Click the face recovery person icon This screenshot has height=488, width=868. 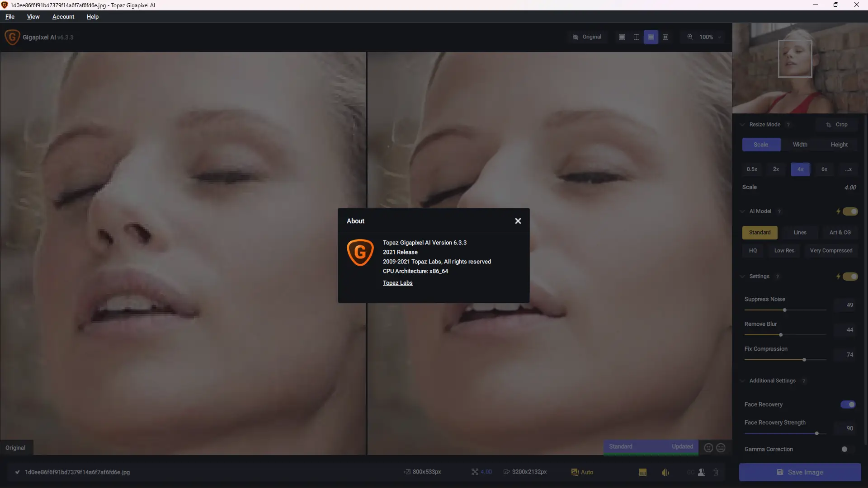702,472
